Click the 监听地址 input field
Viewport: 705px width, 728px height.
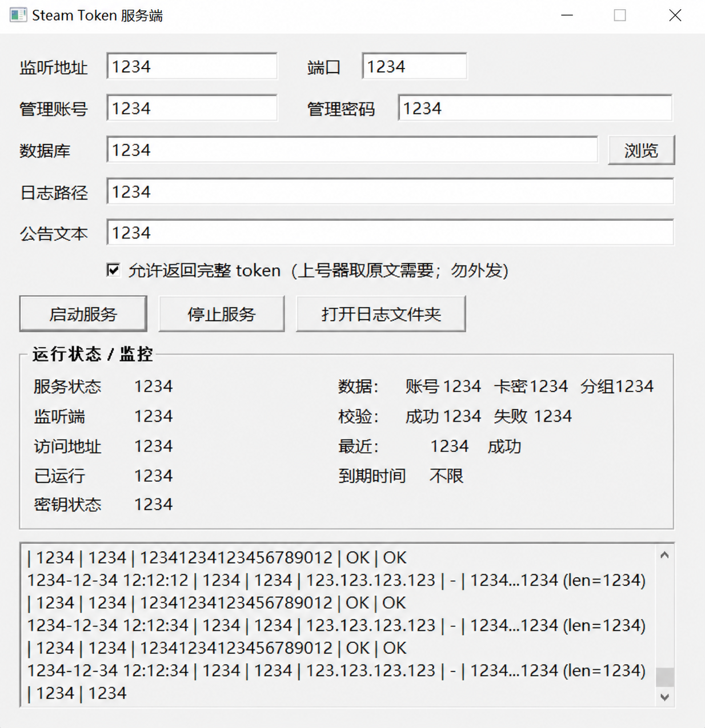pyautogui.click(x=192, y=66)
